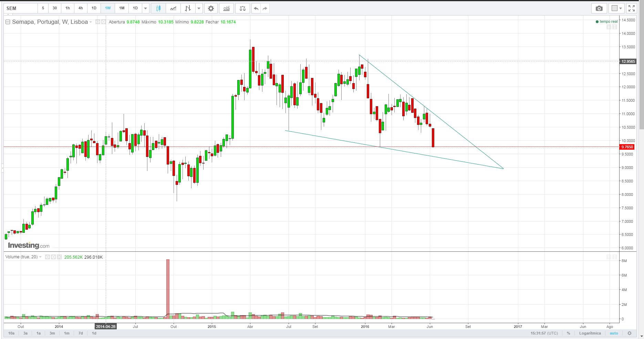Click the volume average value 296.018K
The height and width of the screenshot is (339, 644).
[x=93, y=257]
